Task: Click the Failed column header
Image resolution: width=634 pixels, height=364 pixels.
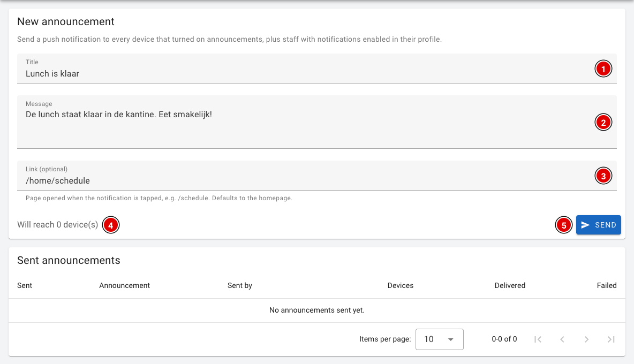Action: pyautogui.click(x=607, y=286)
